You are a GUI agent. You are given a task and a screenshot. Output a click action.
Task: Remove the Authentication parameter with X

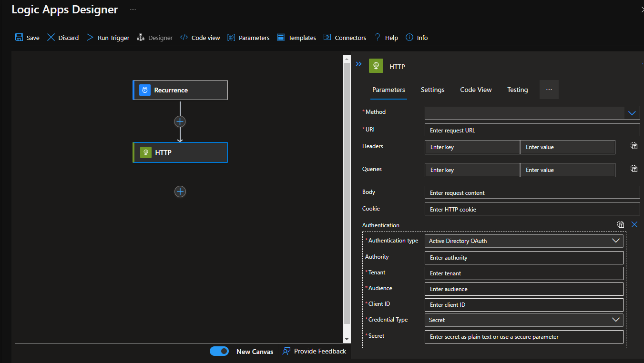(x=634, y=224)
